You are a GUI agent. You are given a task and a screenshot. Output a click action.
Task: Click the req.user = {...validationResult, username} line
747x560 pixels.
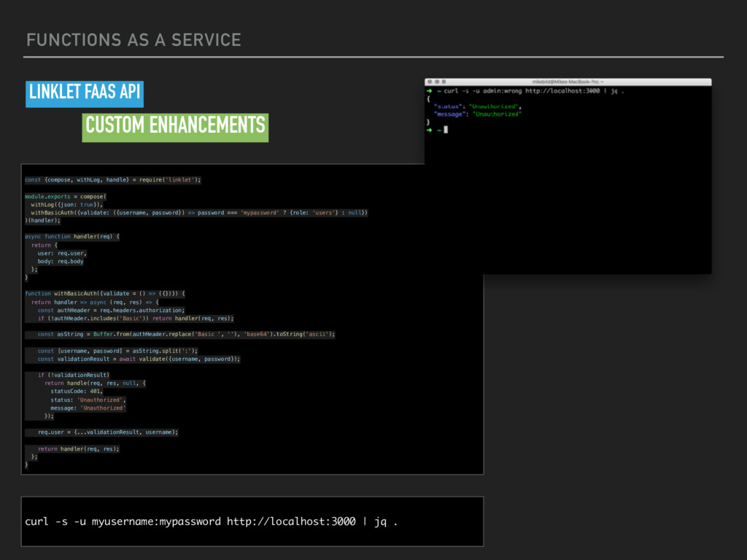108,432
